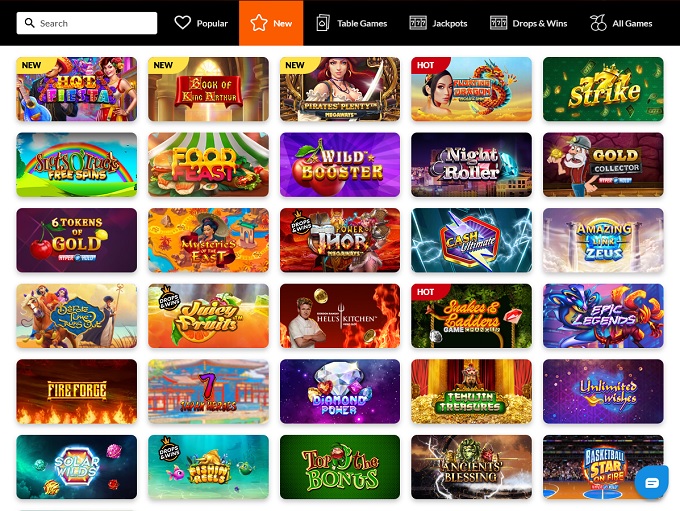
Task: Open the Hot Fiesta game thumbnail
Action: [x=77, y=89]
